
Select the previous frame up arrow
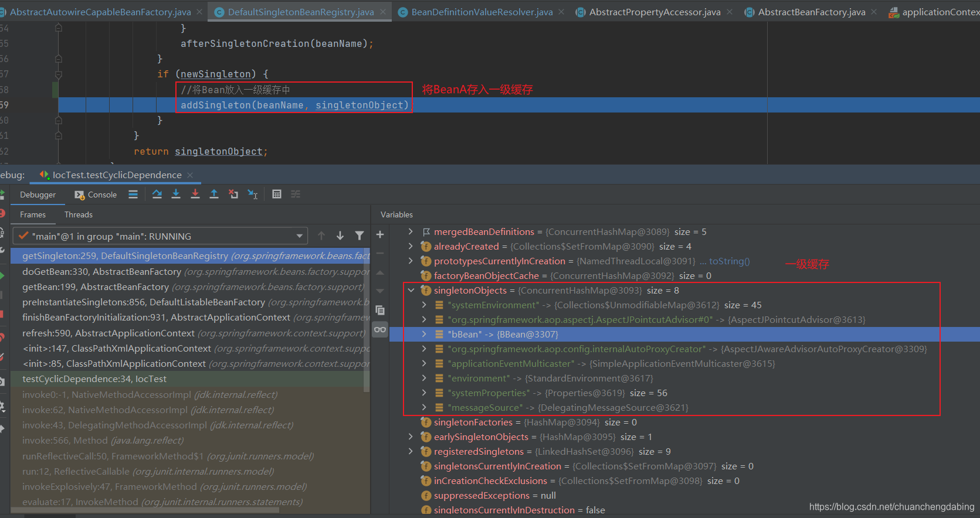coord(321,236)
